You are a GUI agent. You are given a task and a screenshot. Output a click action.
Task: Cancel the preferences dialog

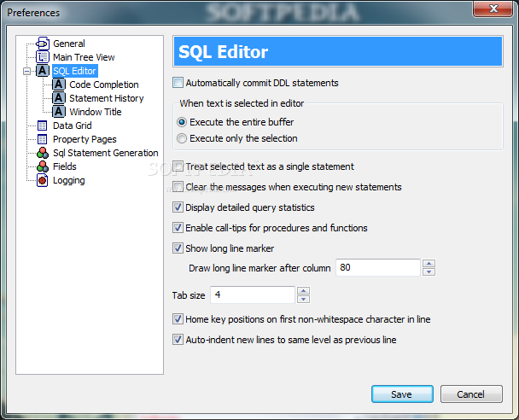[471, 394]
